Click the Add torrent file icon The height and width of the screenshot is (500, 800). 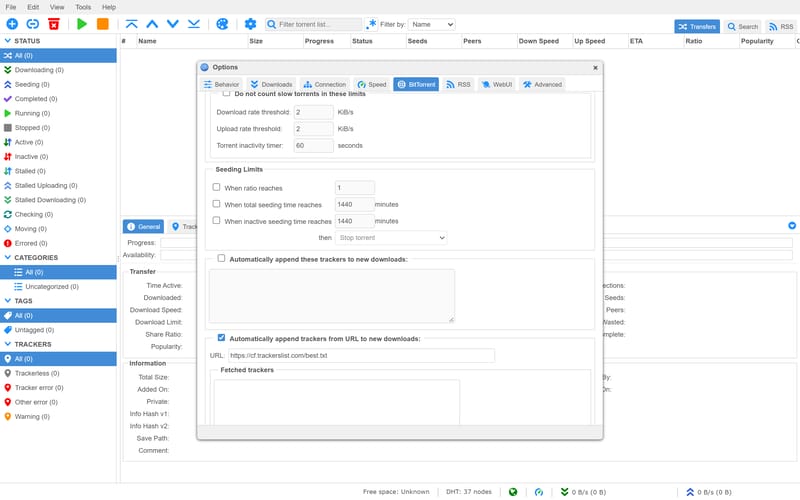(12, 24)
